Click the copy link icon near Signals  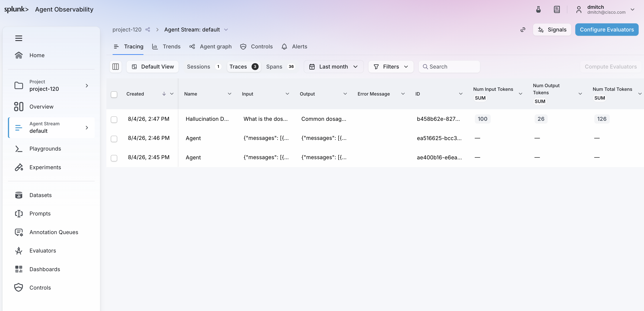coord(523,30)
